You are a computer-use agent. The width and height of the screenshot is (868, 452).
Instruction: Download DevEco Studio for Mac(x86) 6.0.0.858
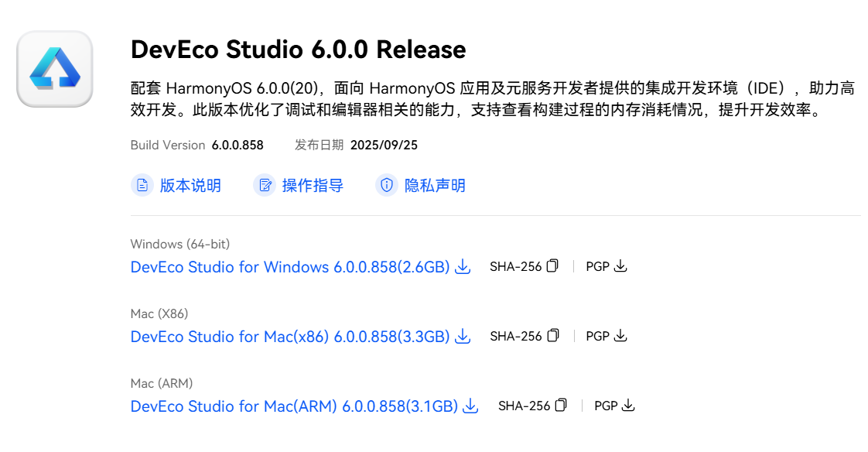(x=290, y=337)
